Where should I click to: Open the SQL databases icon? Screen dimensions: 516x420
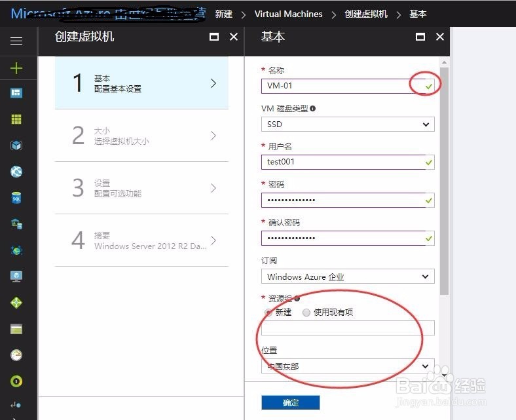click(16, 198)
